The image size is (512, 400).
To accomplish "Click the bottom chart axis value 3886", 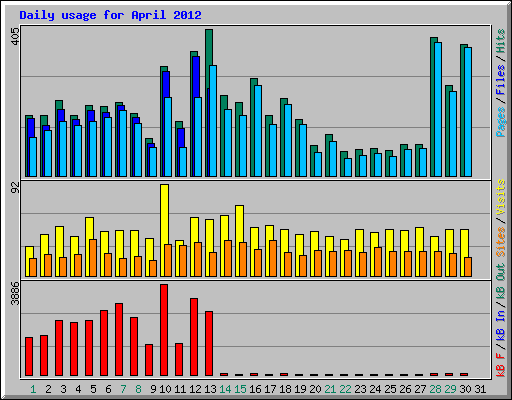I will pyautogui.click(x=15, y=293).
